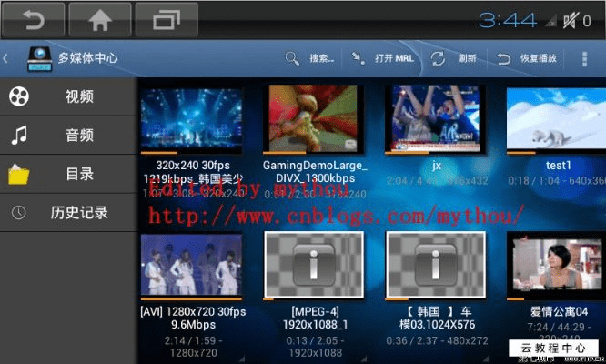Open the test1 snow video thumbnail
606x364 pixels.
point(556,118)
